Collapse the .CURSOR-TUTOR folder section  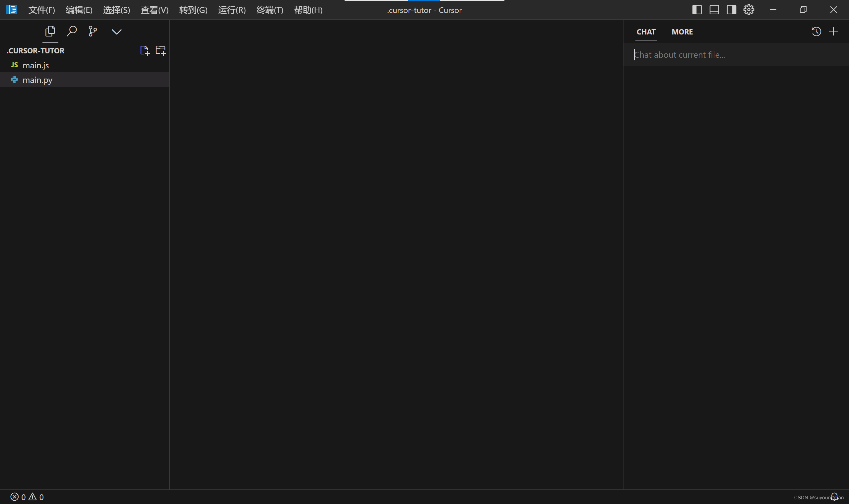pos(36,51)
